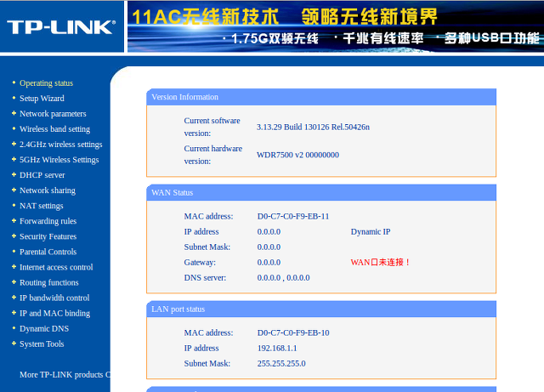This screenshot has width=544, height=392.
Task: Click the Dynamic IP connection type text
Action: pos(371,231)
